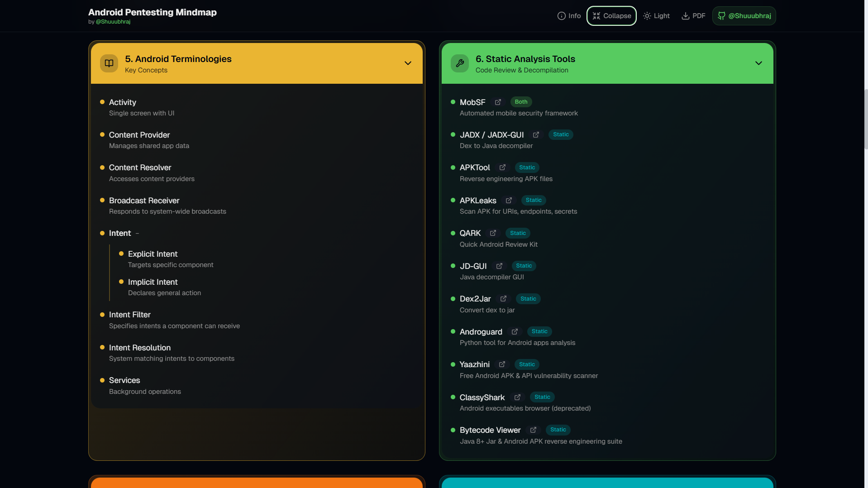Screen dimensions: 868x488
Task: Collapse the Android Terminologies section chevron
Action: tap(408, 63)
